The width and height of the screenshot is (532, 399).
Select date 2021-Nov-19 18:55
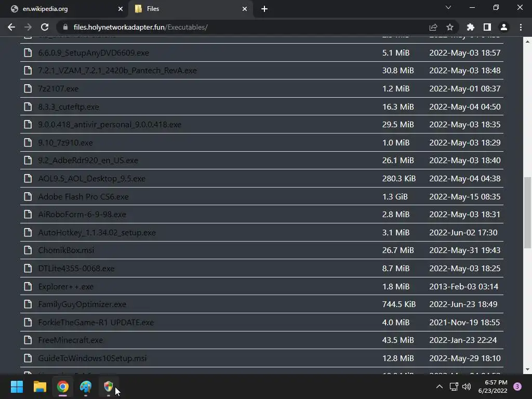click(464, 322)
